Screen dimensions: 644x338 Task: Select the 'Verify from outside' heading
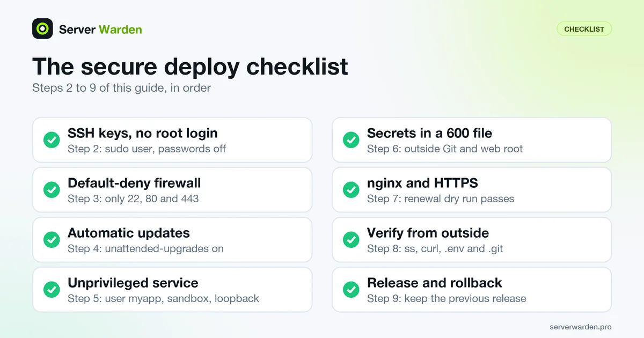point(428,233)
